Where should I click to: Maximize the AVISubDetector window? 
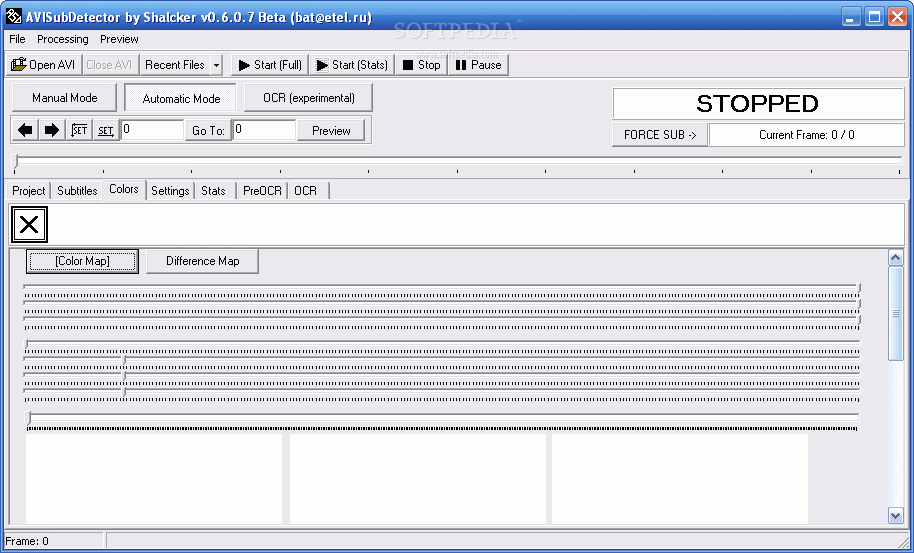click(x=874, y=17)
